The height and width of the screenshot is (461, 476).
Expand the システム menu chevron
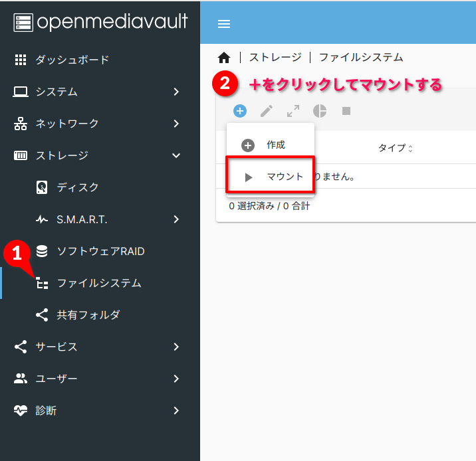[176, 92]
